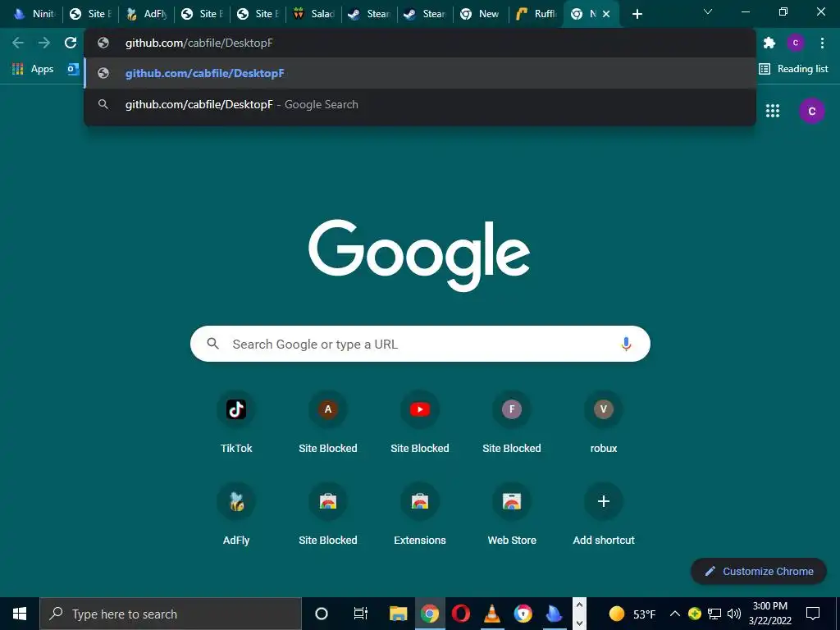The height and width of the screenshot is (630, 840).
Task: Close the active new tab
Action: click(x=606, y=14)
